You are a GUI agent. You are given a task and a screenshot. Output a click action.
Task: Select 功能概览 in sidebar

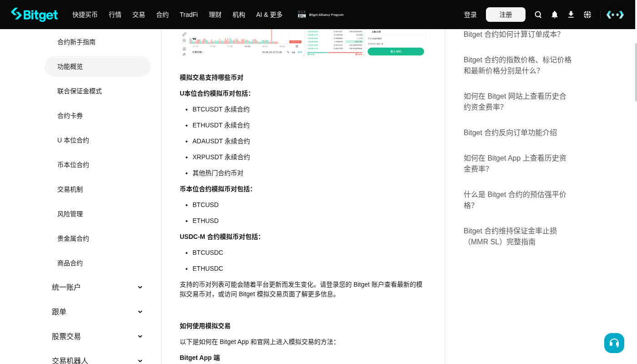tap(97, 66)
